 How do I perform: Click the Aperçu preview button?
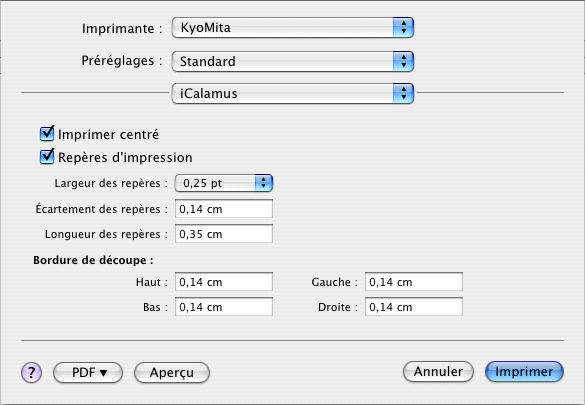172,372
